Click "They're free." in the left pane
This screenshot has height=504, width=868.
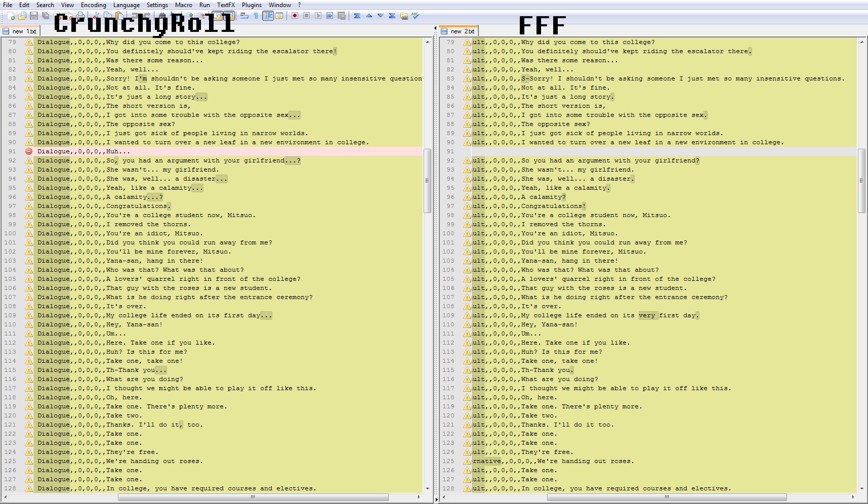[132, 452]
